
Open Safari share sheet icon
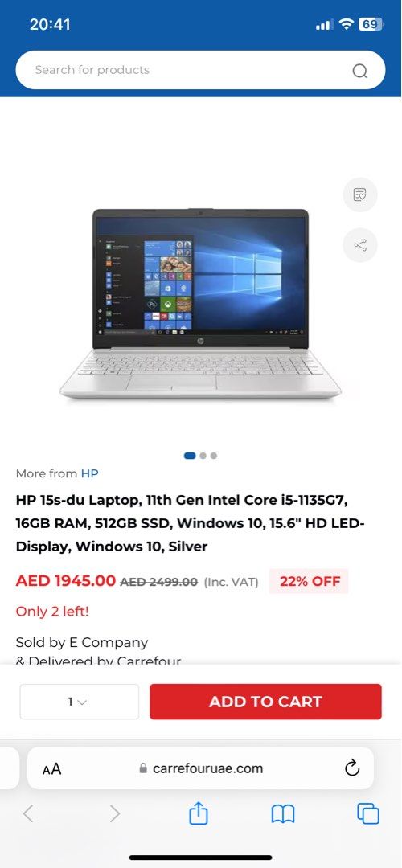tap(199, 813)
